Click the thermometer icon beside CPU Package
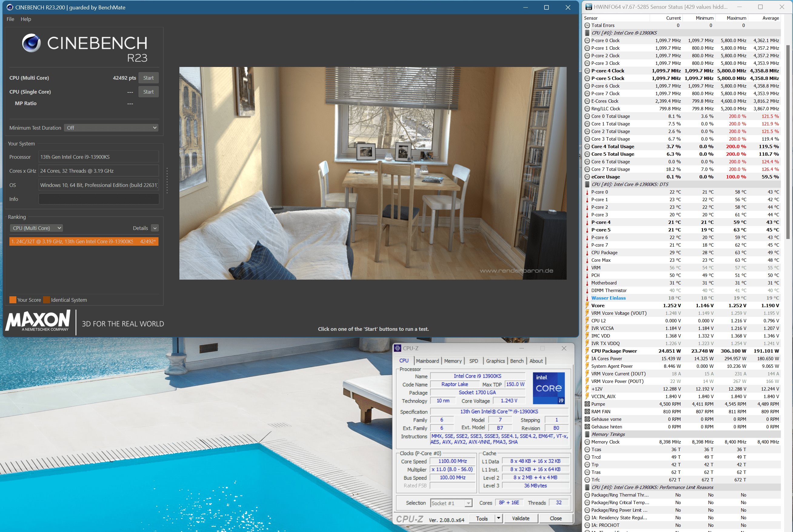The width and height of the screenshot is (793, 532). [587, 253]
